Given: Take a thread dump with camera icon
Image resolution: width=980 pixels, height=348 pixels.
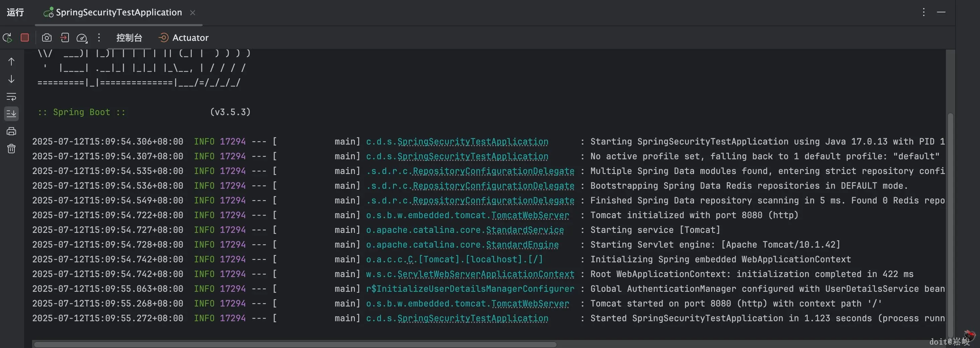Looking at the screenshot, I should point(47,38).
